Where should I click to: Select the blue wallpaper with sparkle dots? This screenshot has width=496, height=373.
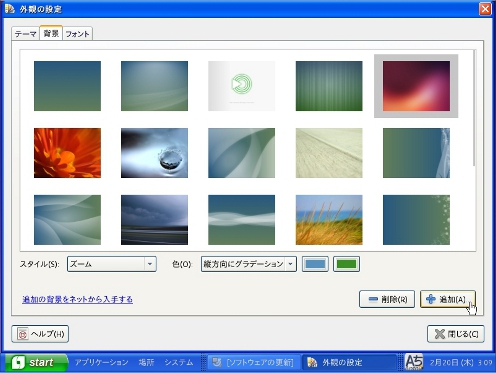tap(416, 220)
